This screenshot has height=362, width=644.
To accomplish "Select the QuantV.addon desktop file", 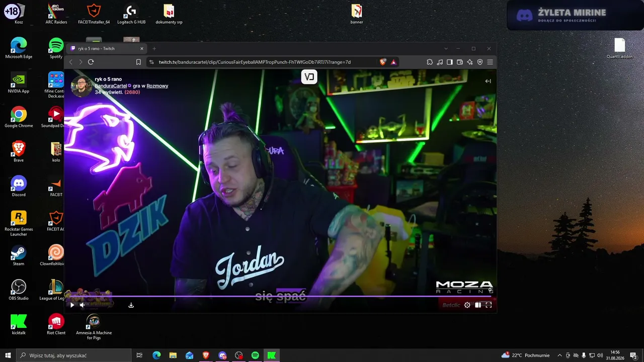I will pos(619,48).
